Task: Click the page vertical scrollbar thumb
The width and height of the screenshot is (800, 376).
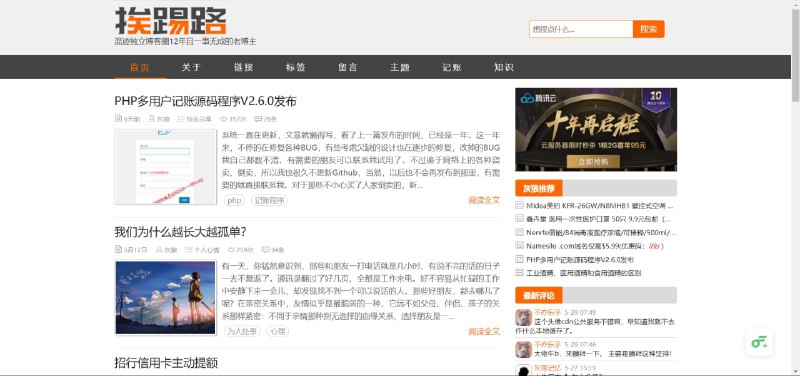Action: click(795, 51)
